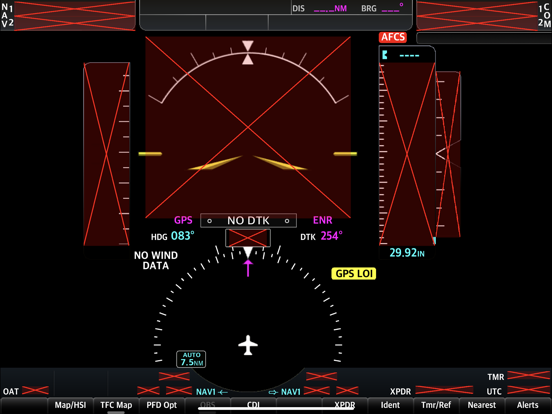Click the BRG bearing field
This screenshot has height=414, width=552.
coord(382,8)
